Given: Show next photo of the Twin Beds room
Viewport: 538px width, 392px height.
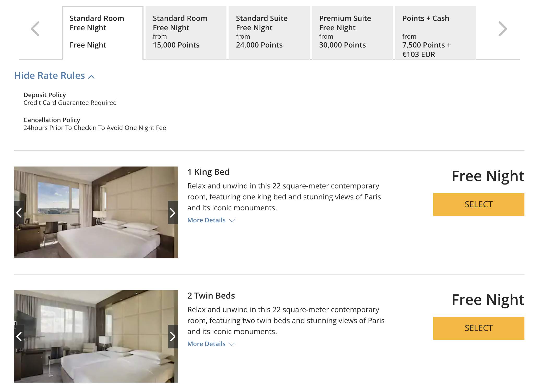Looking at the screenshot, I should click(x=173, y=336).
